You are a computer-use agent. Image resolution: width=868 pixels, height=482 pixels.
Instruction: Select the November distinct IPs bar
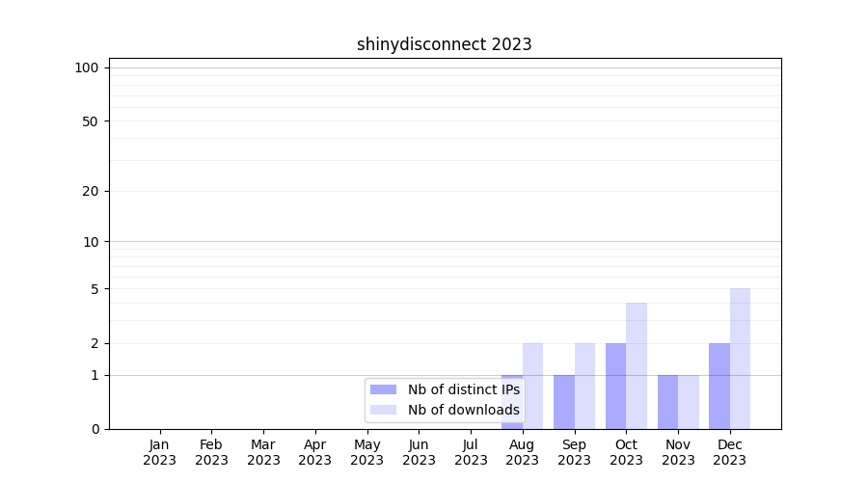(x=667, y=402)
